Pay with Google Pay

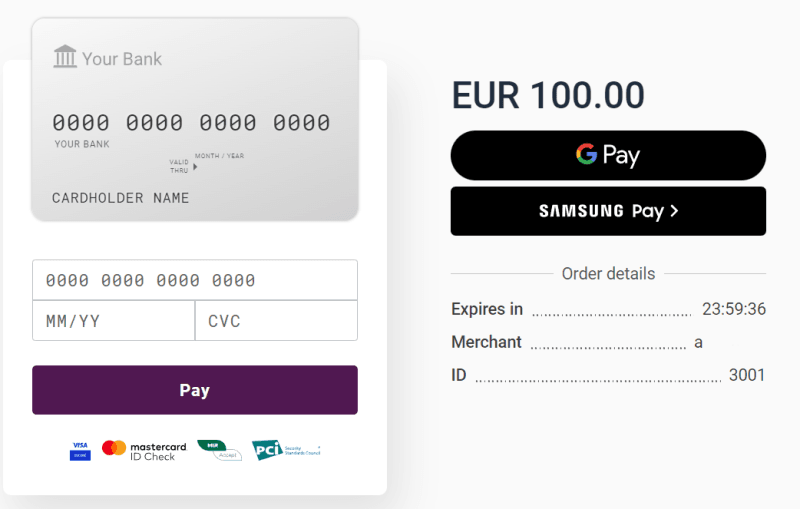coord(608,155)
